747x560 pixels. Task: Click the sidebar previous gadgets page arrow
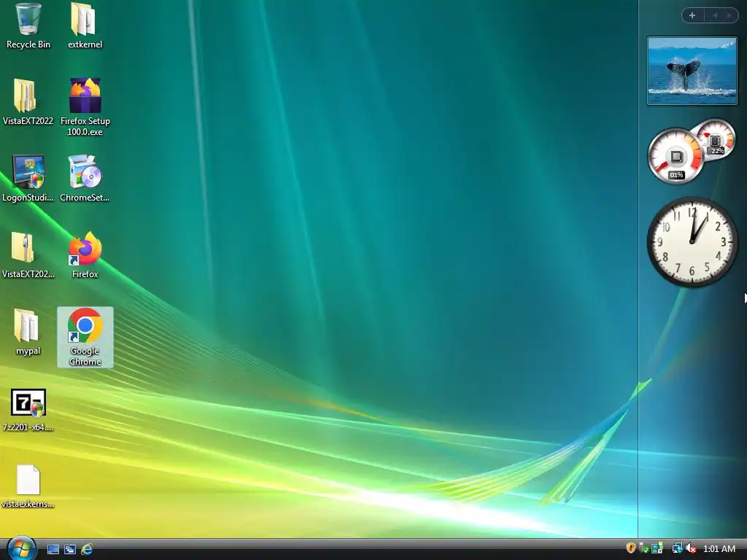point(715,15)
